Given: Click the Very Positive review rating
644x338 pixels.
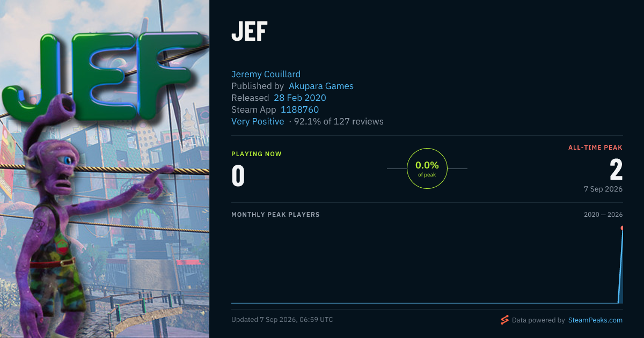Looking at the screenshot, I should [258, 121].
